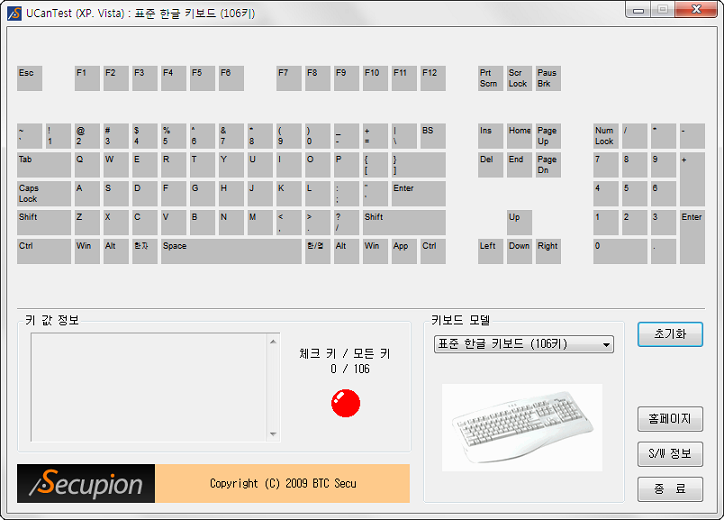
Task: Click inside the key value info box
Action: point(149,387)
